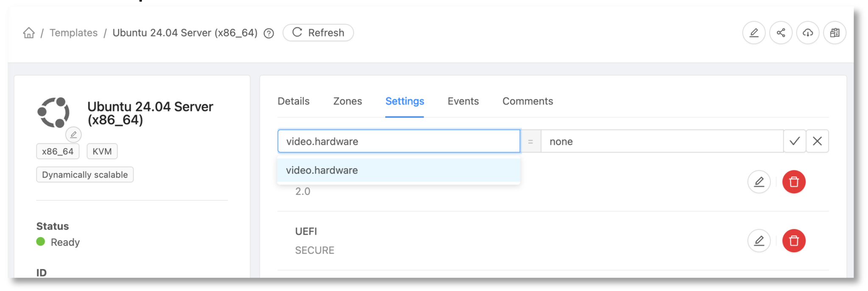868x291 pixels.
Task: Confirm the new setting with checkmark
Action: [795, 141]
